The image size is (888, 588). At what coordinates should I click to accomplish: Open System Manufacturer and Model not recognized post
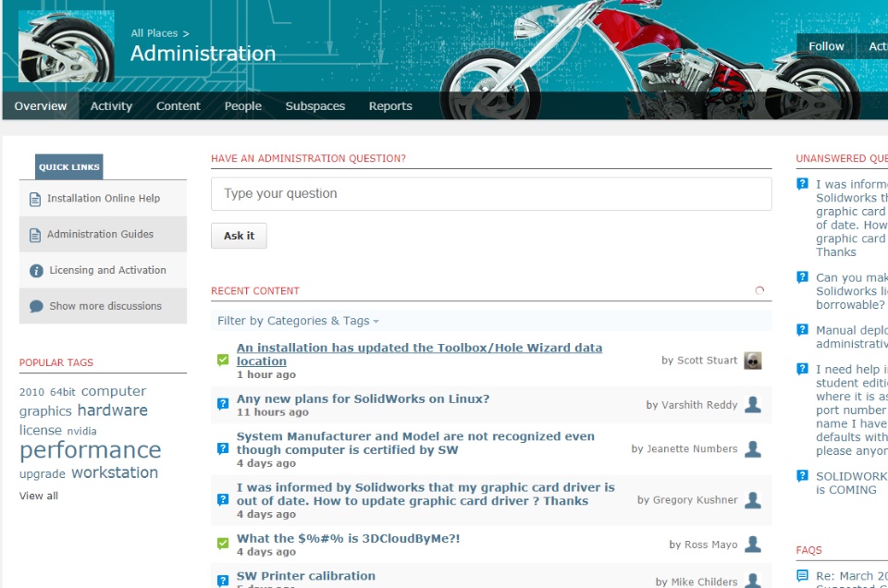[415, 443]
